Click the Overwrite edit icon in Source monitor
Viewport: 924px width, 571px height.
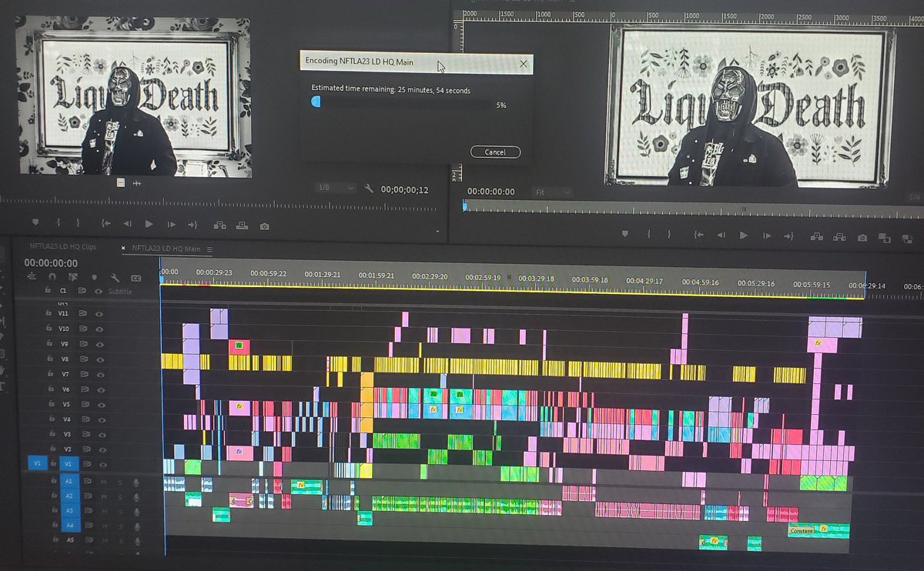coord(242,225)
